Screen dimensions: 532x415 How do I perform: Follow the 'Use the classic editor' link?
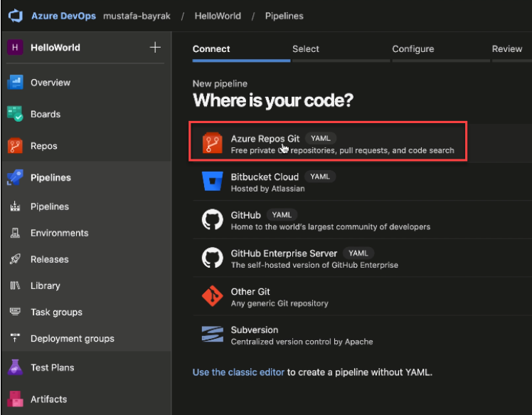point(238,372)
